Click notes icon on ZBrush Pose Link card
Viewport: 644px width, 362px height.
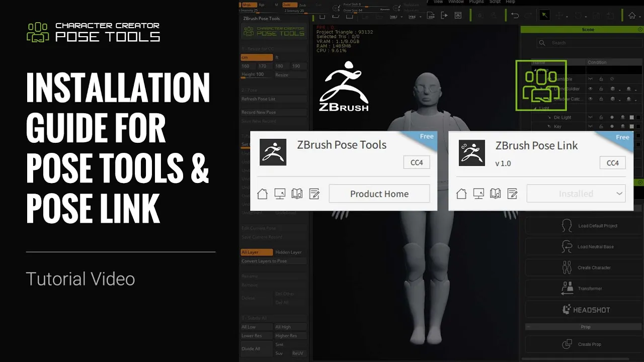click(513, 194)
